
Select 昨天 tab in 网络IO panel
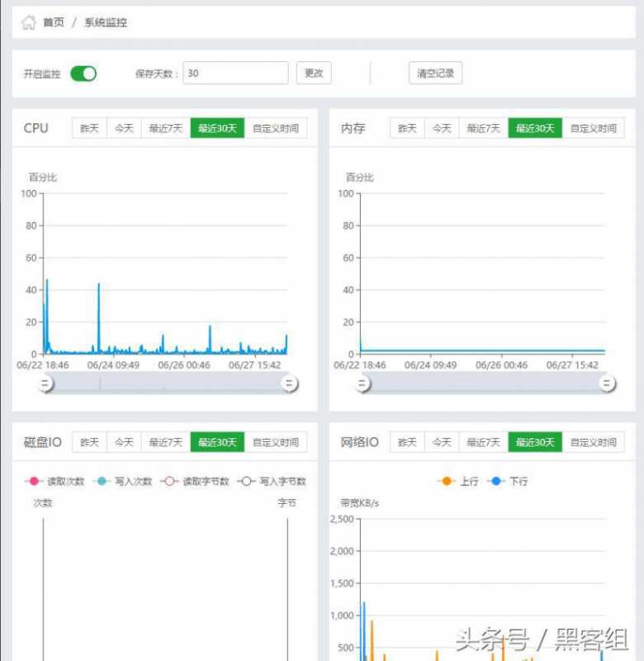tap(407, 442)
